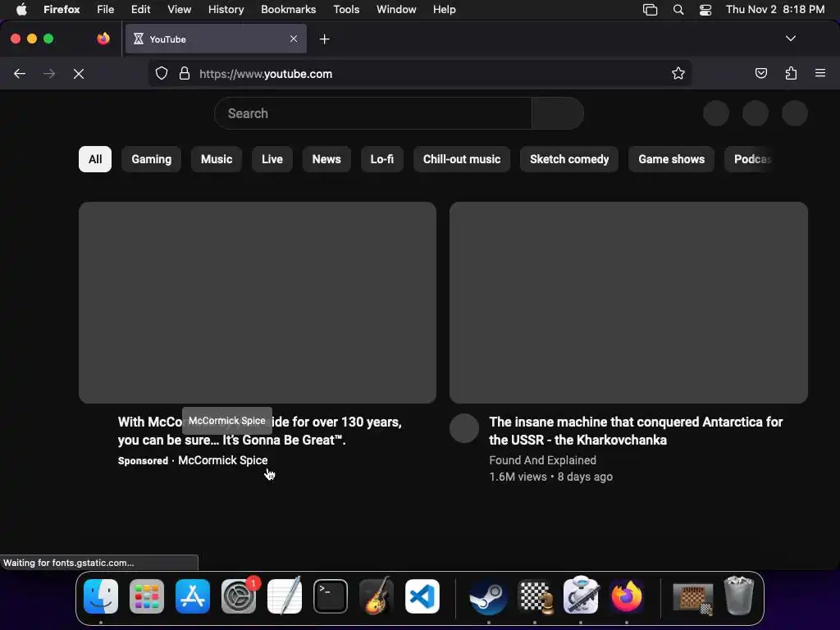Choose the Chill-out music chip
840x630 pixels.
coord(462,159)
